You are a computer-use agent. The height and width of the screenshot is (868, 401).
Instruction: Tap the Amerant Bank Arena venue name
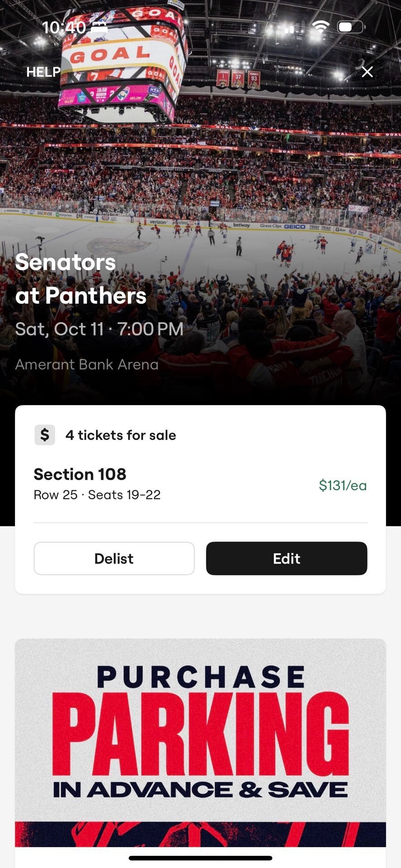(87, 364)
